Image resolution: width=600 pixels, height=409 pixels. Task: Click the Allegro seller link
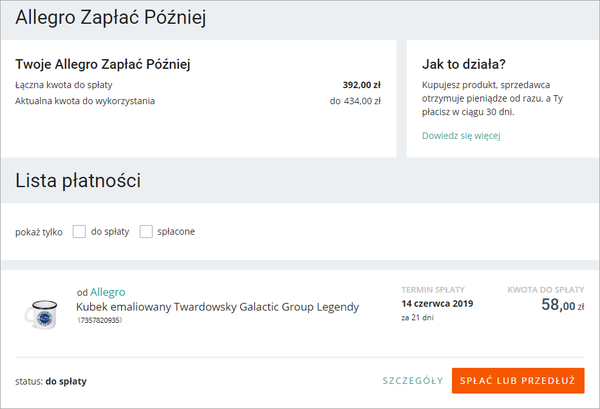pos(108,292)
